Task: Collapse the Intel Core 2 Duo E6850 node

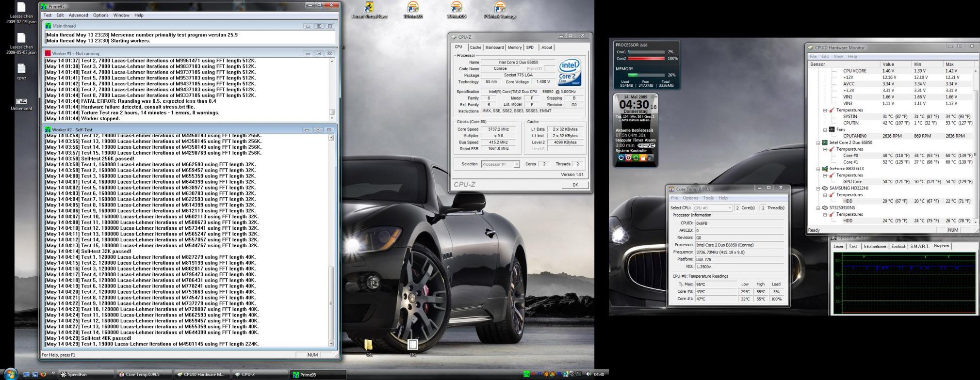Action: click(x=818, y=142)
